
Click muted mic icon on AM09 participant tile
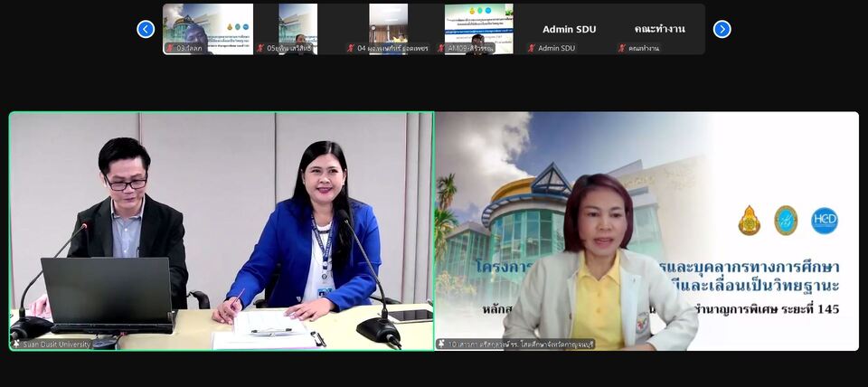click(441, 48)
